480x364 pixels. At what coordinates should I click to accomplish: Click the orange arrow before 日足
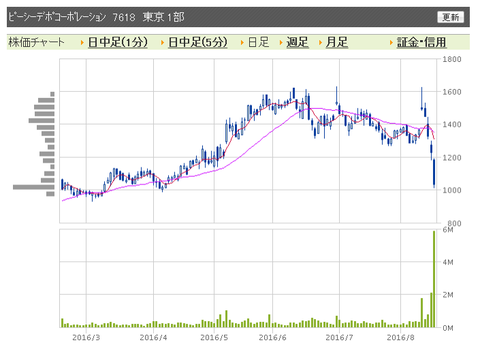tap(242, 43)
